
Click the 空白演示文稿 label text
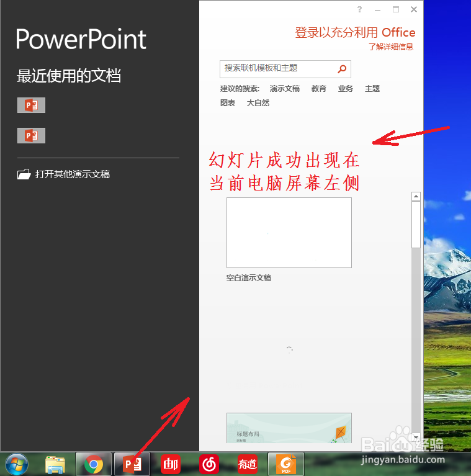pos(249,278)
